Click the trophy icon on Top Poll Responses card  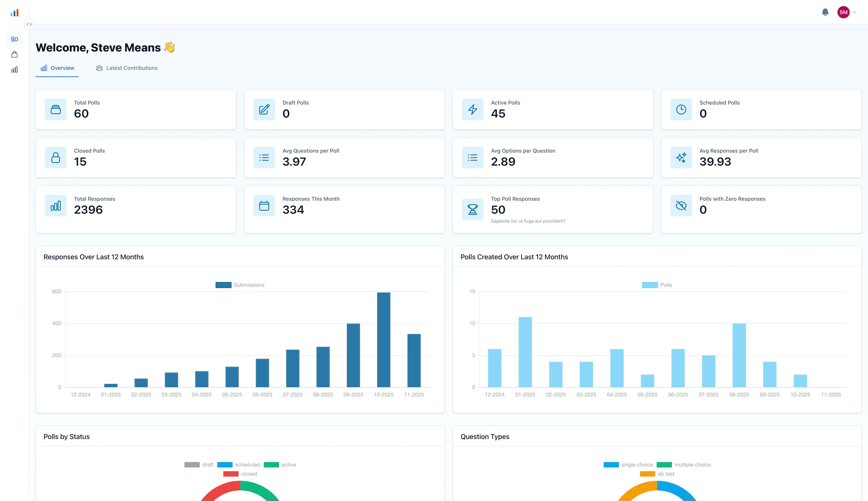pos(472,209)
